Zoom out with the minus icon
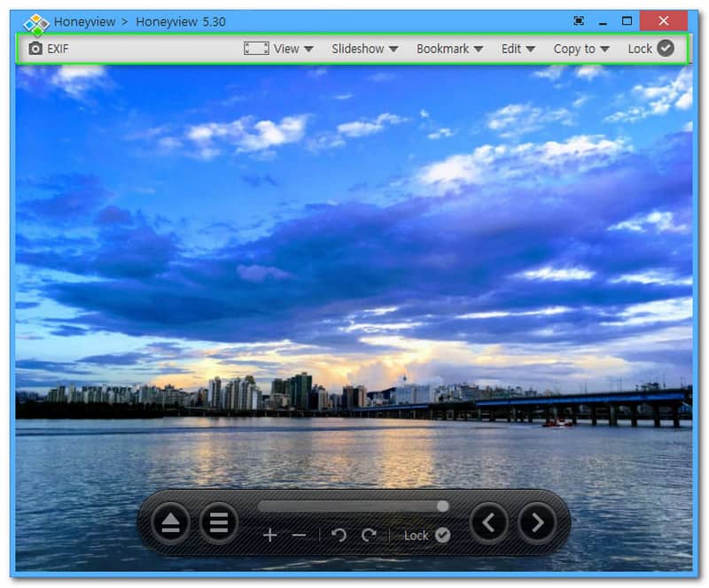This screenshot has height=588, width=709. pos(299,535)
